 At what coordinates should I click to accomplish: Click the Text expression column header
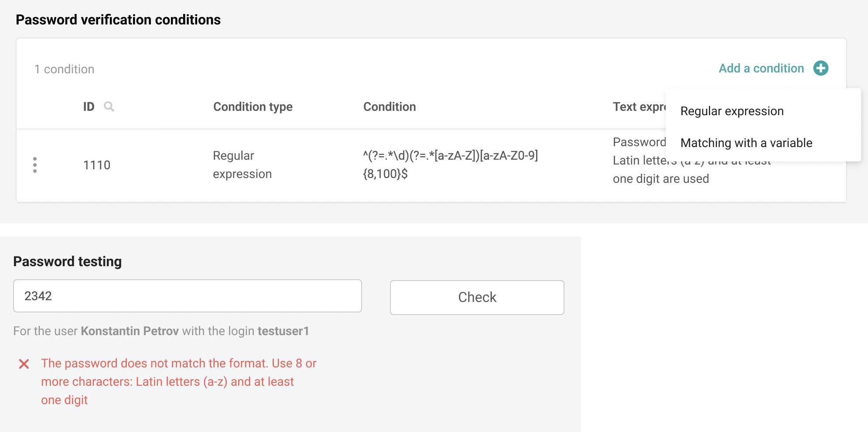coord(639,106)
